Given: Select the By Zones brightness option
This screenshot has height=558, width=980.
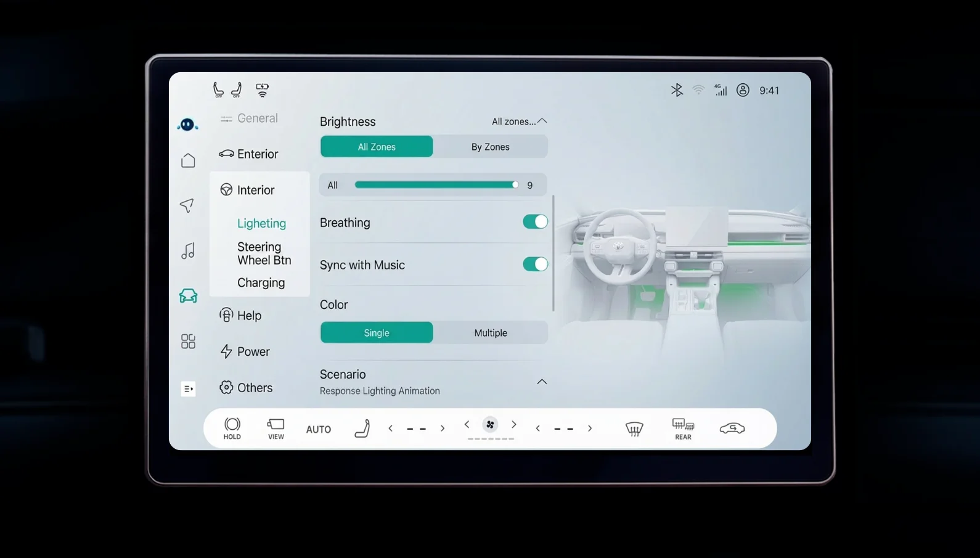Looking at the screenshot, I should [491, 147].
